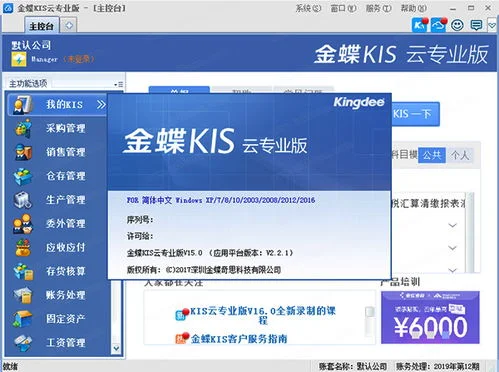The image size is (499, 372).
Task: Open 我的KIS module icon
Action: (23, 104)
